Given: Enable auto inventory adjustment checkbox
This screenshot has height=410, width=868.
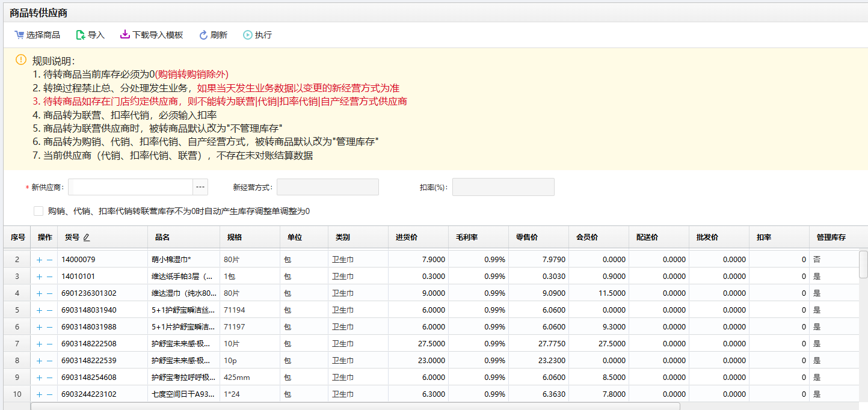Looking at the screenshot, I should point(38,211).
